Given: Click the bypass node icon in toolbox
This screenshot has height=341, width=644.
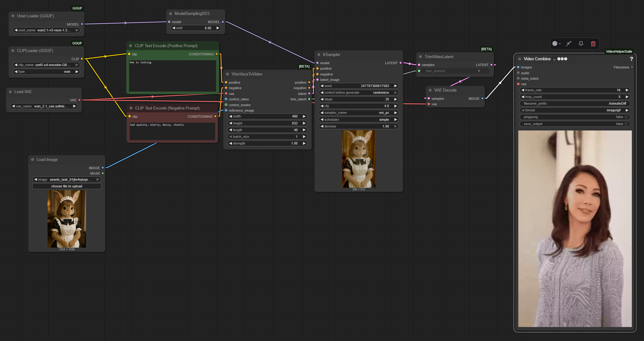Looking at the screenshot, I should click(x=569, y=44).
